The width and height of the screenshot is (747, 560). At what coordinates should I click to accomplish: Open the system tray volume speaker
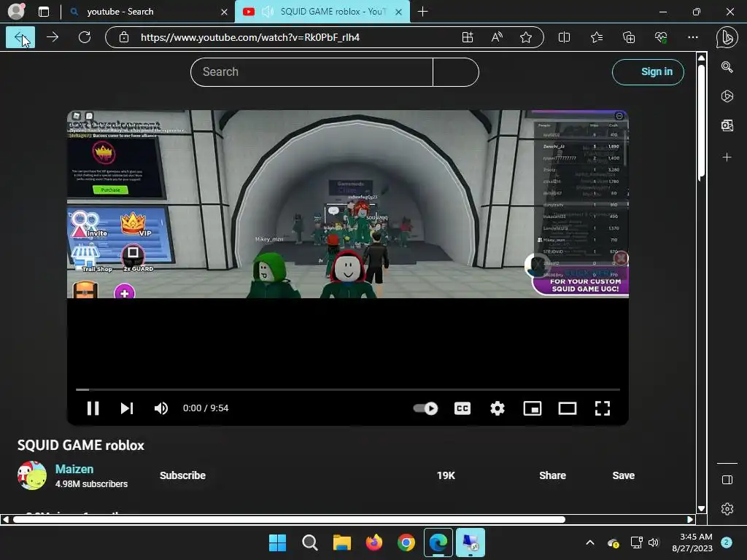pos(654,542)
